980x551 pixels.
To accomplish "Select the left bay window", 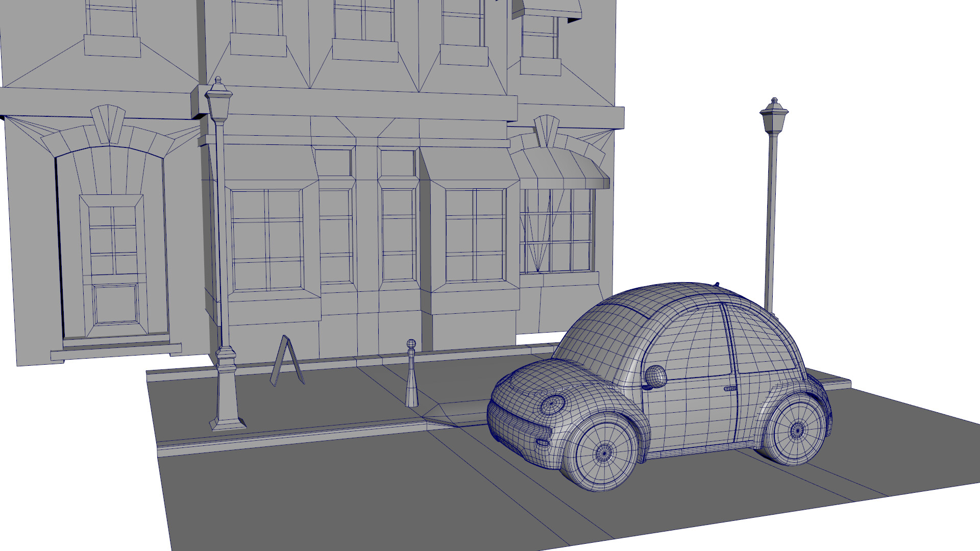I will (267, 240).
